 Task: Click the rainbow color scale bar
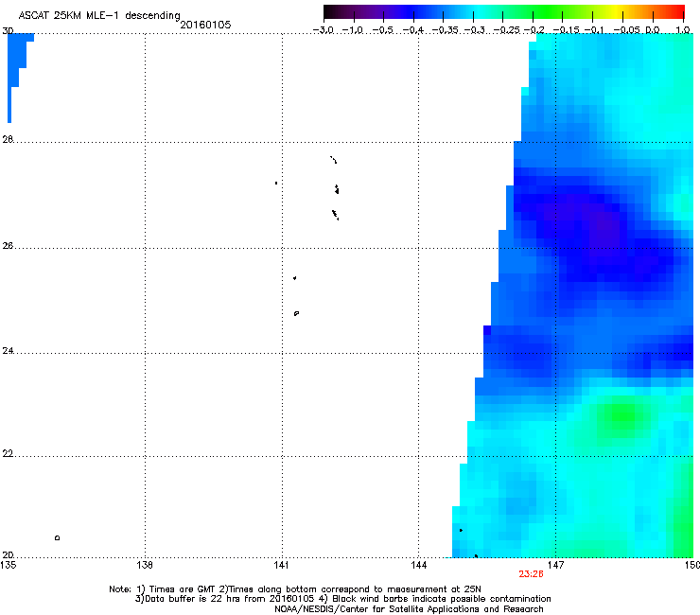click(x=504, y=12)
